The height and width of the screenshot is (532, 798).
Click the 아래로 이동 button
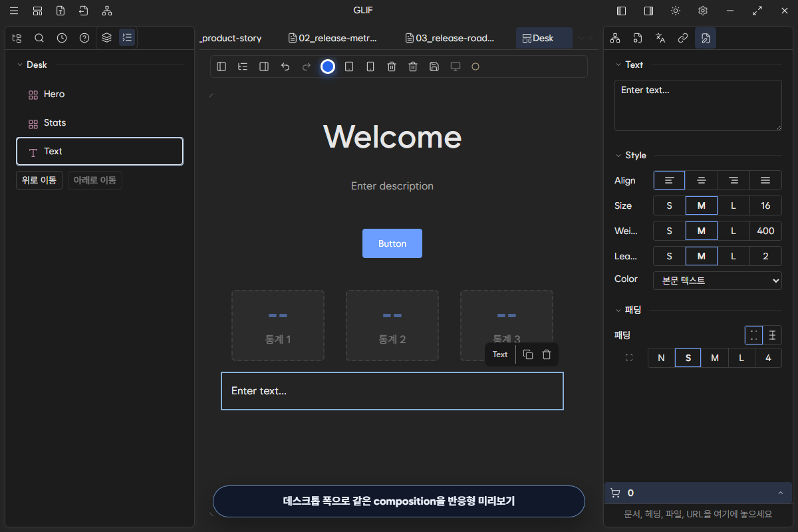[x=95, y=180]
